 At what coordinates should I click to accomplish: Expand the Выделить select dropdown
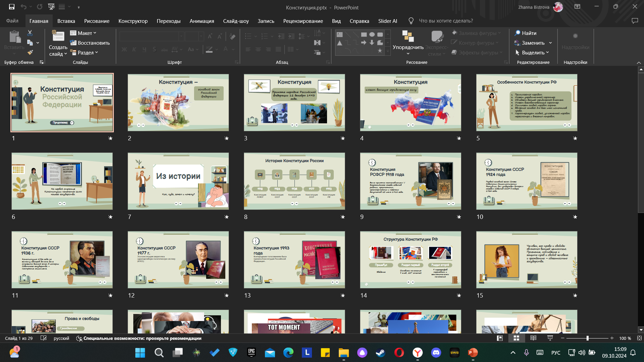[x=532, y=52]
